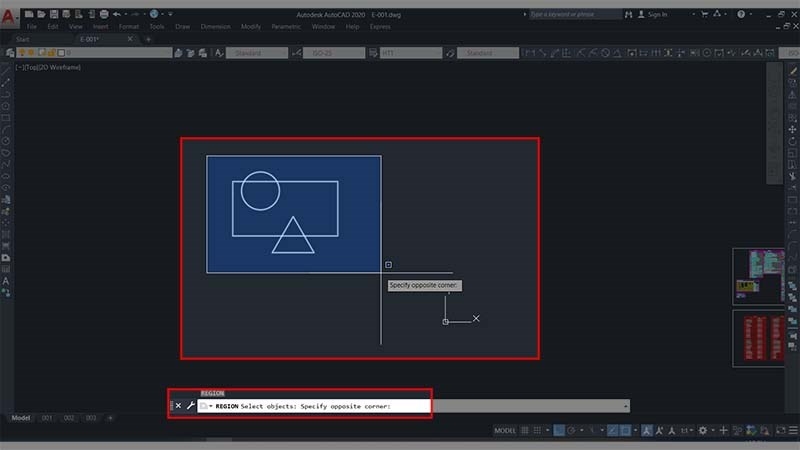Select the Multiline Text A tool
The width and height of the screenshot is (800, 450).
[6, 281]
